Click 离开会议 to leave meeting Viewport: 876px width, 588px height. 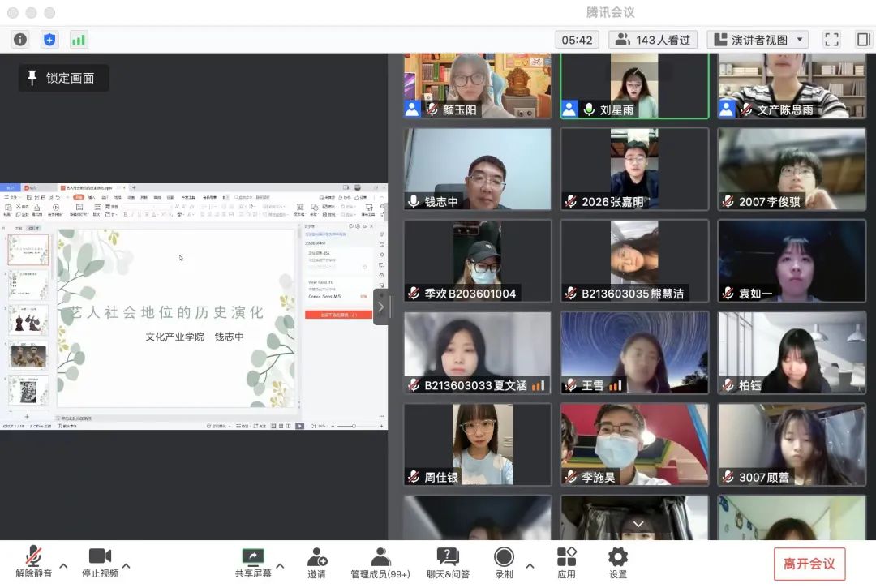tap(809, 564)
